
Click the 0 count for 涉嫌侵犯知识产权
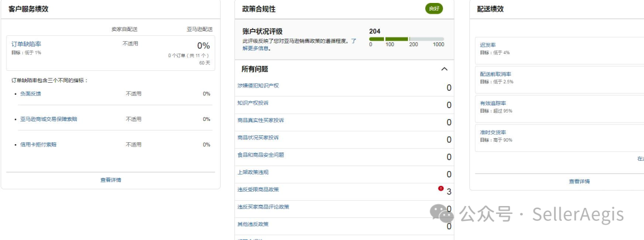click(449, 88)
